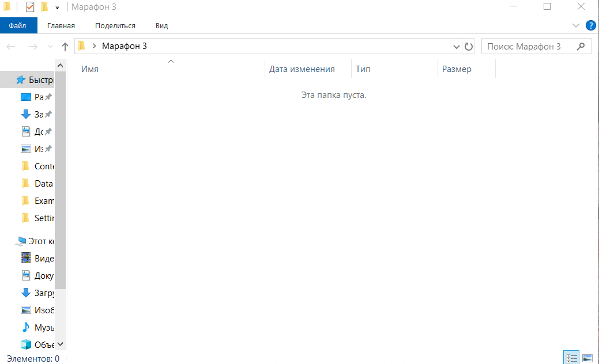
Task: Open Help via the blue question mark
Action: [590, 25]
